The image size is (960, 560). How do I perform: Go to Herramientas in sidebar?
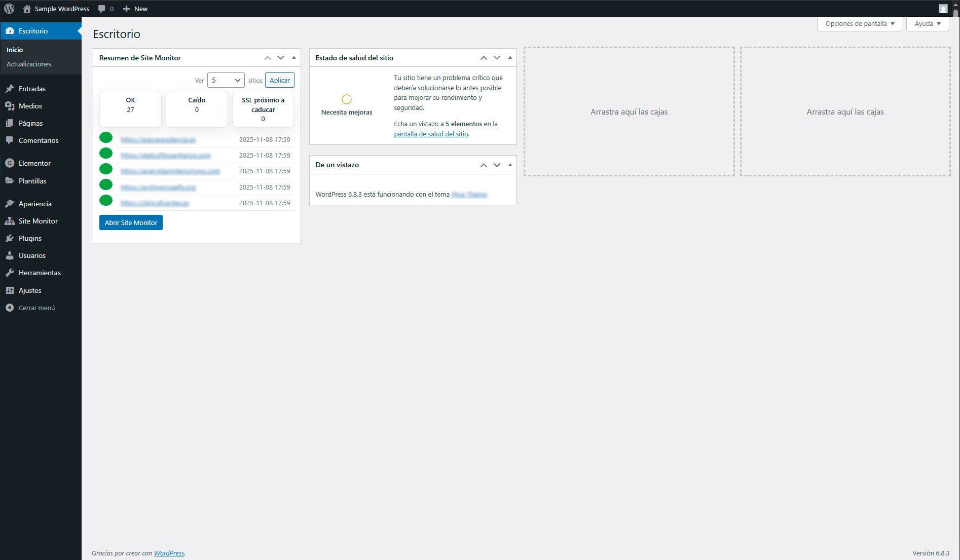pyautogui.click(x=40, y=273)
